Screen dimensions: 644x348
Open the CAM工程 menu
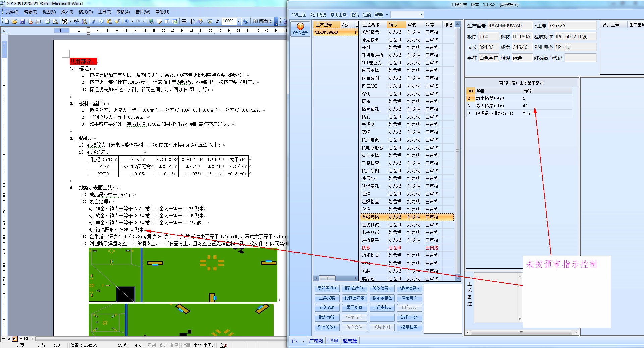point(299,15)
